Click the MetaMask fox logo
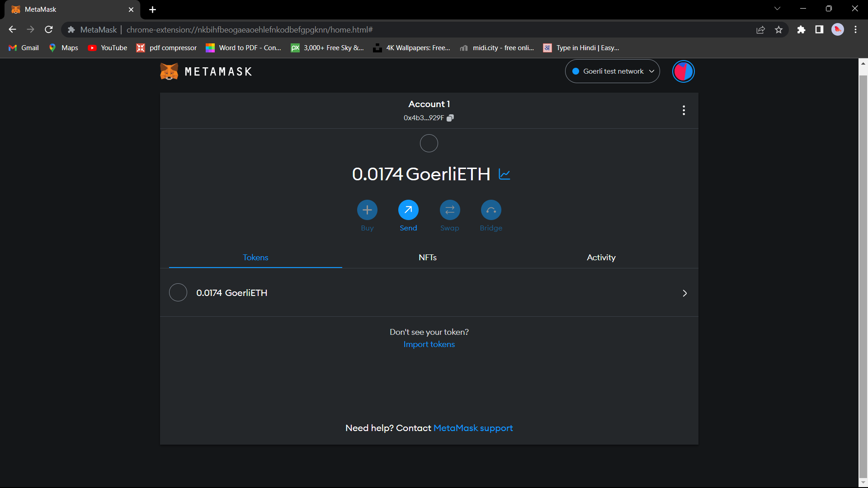Viewport: 868px width, 488px height. point(169,71)
